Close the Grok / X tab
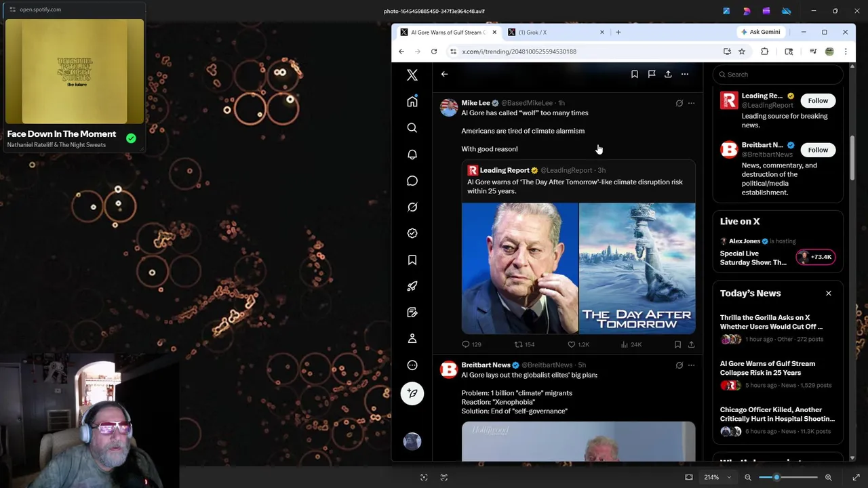This screenshot has height=488, width=868. pyautogui.click(x=601, y=32)
